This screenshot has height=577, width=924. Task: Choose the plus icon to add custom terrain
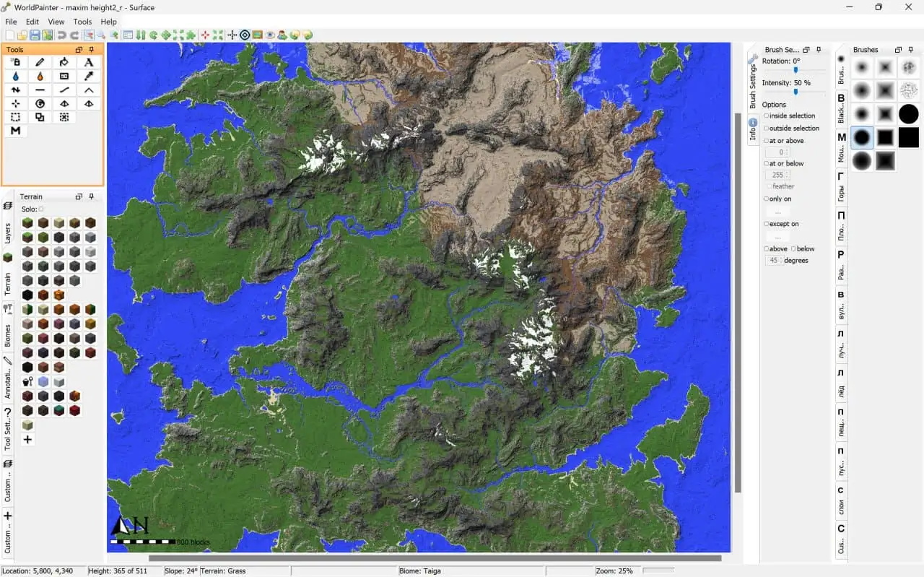(x=27, y=439)
